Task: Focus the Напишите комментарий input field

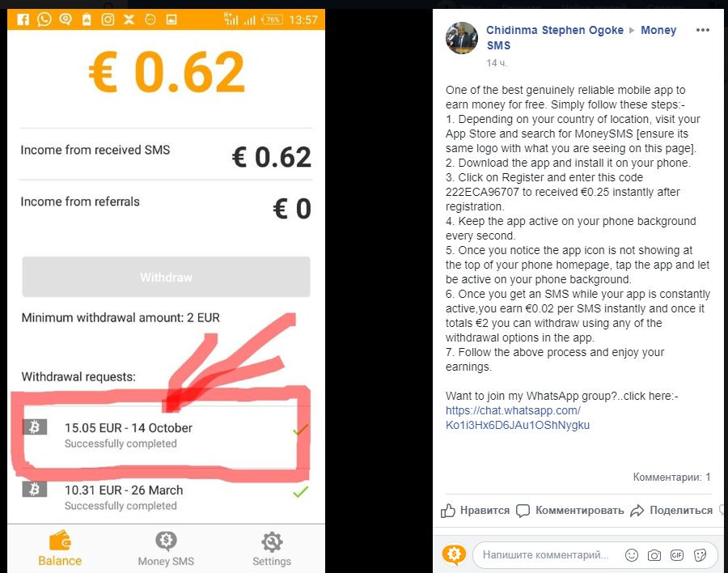Action: coord(545,555)
